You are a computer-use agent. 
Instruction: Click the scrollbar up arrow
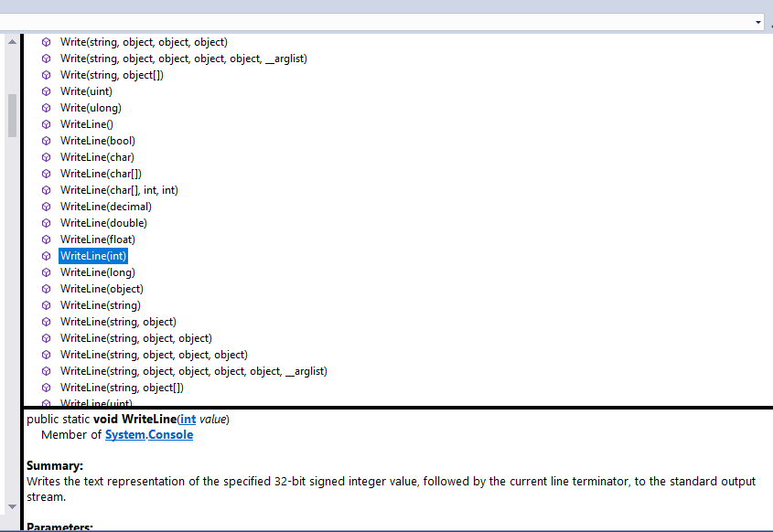coord(12,42)
